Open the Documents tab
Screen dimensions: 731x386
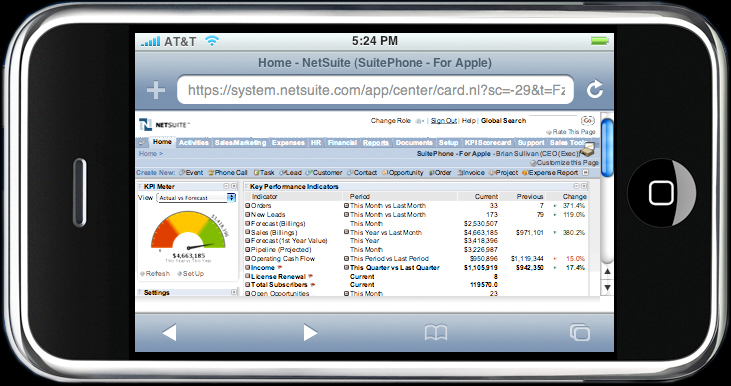(x=414, y=143)
